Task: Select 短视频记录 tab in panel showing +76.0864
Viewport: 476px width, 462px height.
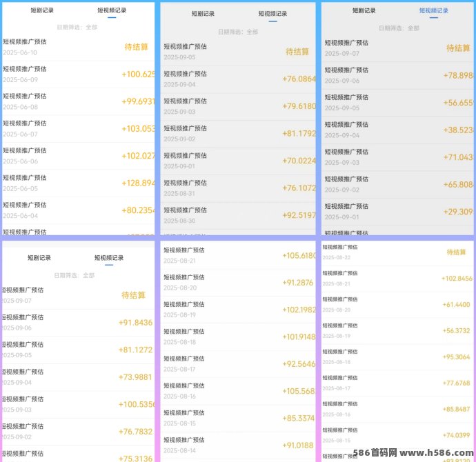Action: pos(272,14)
